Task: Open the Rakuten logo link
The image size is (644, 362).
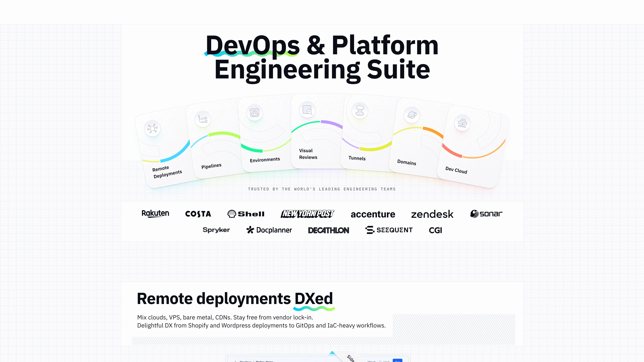Action: (155, 213)
